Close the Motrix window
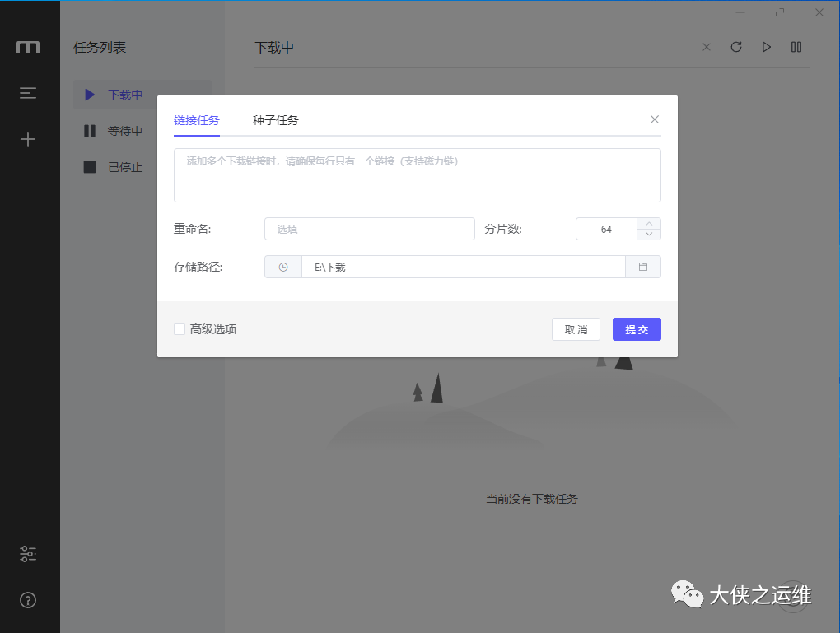Screen dimensions: 840x633 tap(819, 12)
